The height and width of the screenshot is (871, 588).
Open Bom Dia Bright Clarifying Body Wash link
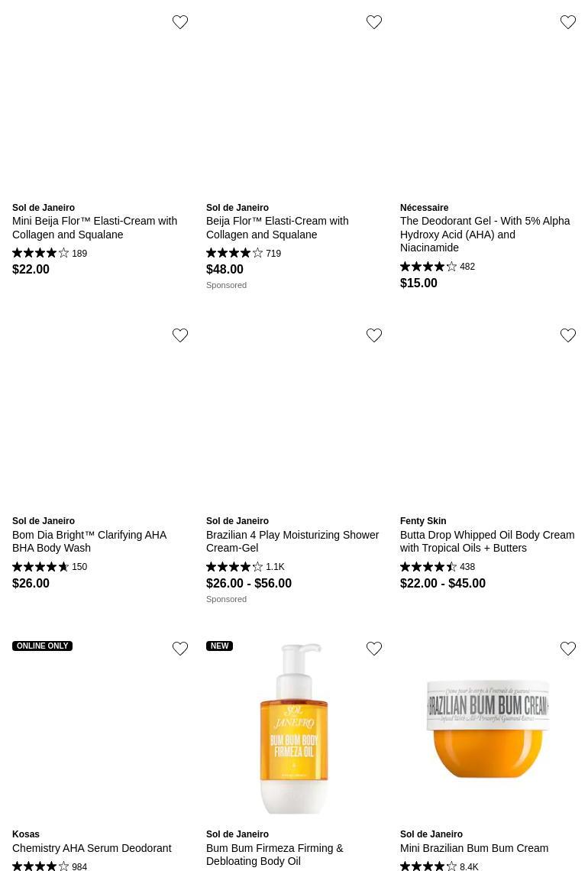tap(89, 541)
